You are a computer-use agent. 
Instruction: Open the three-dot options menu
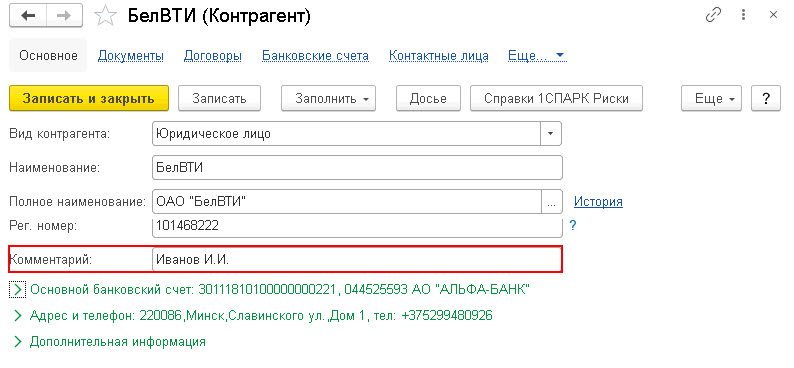click(743, 15)
